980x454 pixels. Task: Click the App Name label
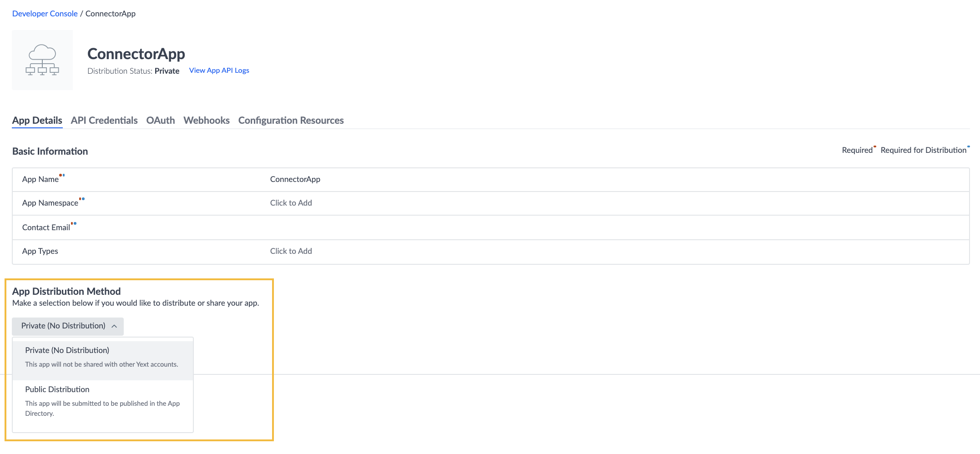click(40, 179)
